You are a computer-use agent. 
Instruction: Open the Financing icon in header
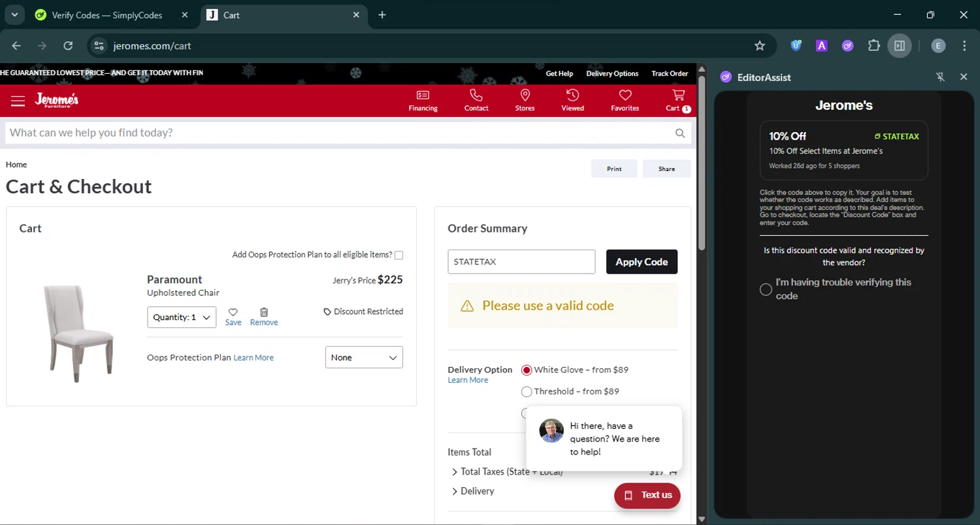point(423,101)
